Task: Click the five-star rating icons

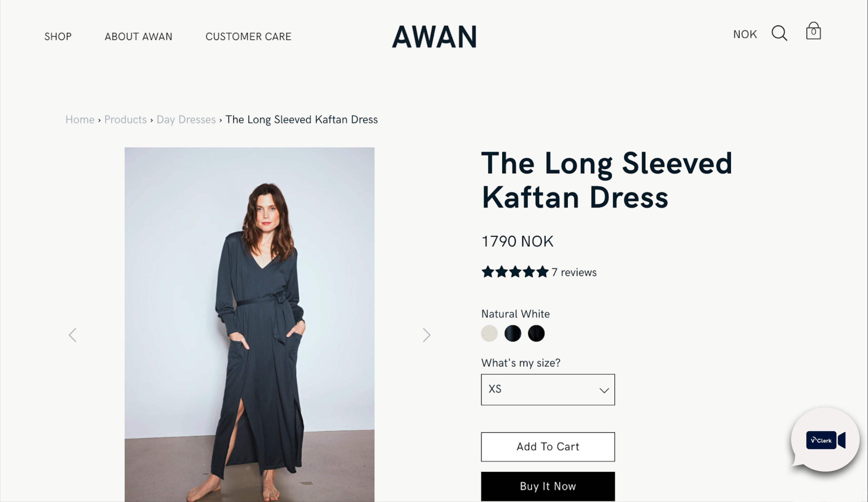Action: [x=515, y=272]
